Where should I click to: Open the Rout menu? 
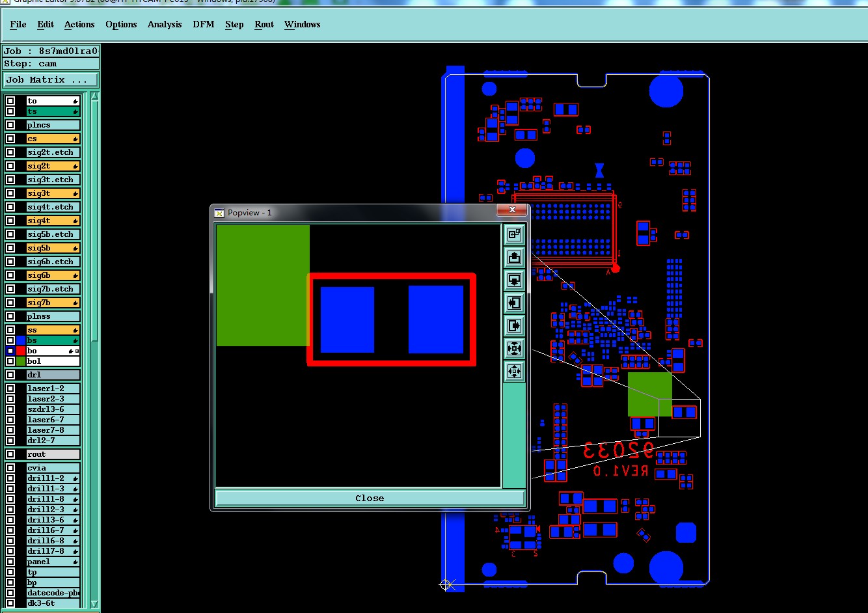coord(264,24)
